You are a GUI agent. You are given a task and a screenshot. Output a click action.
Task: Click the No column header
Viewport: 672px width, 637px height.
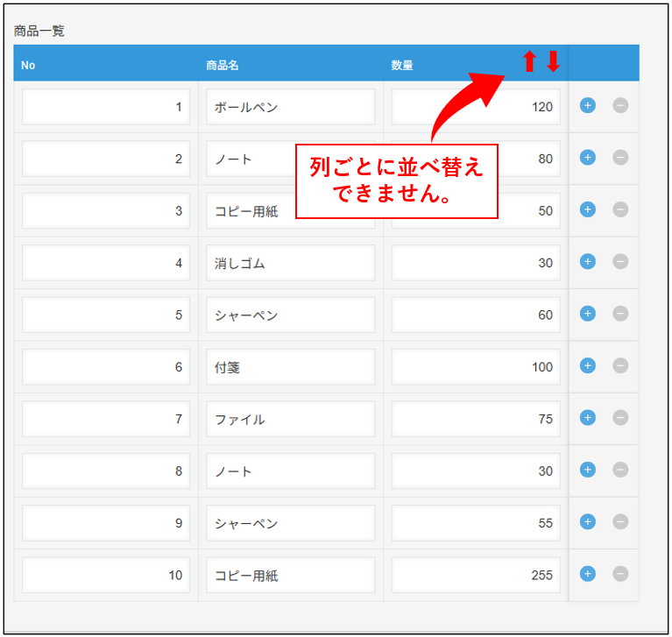pos(28,65)
